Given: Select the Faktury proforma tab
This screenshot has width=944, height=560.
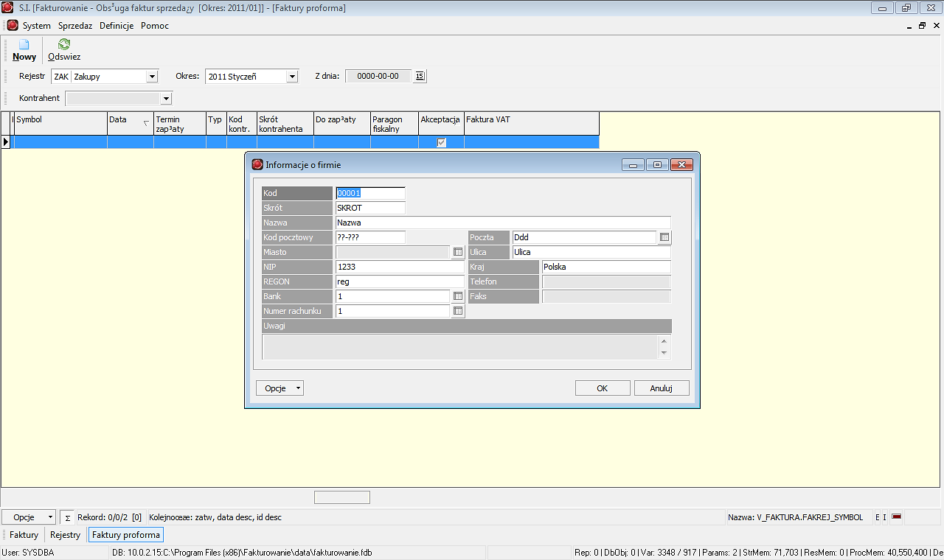Looking at the screenshot, I should click(125, 535).
